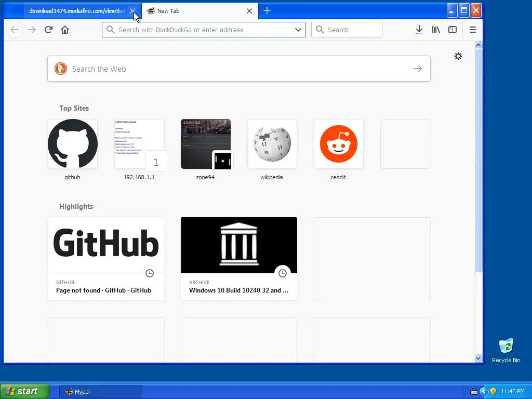Viewport: 532px width, 399px height.
Task: Focus the address bar field
Action: pyautogui.click(x=204, y=30)
